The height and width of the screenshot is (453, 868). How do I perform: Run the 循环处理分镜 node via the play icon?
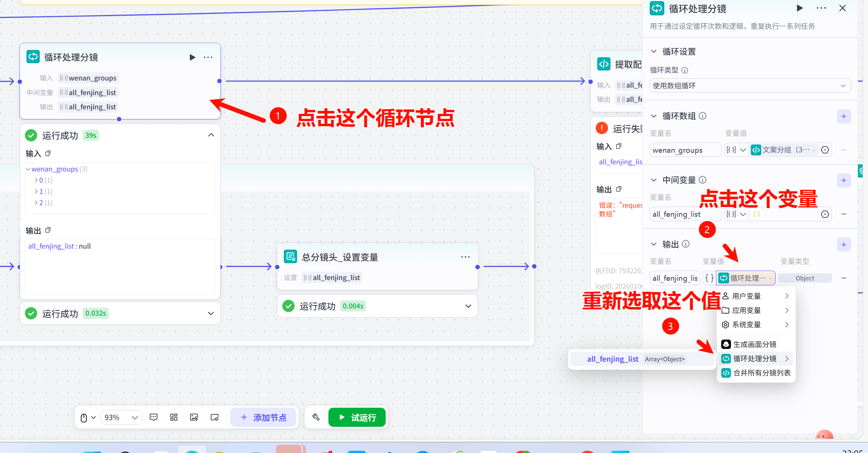tap(192, 57)
